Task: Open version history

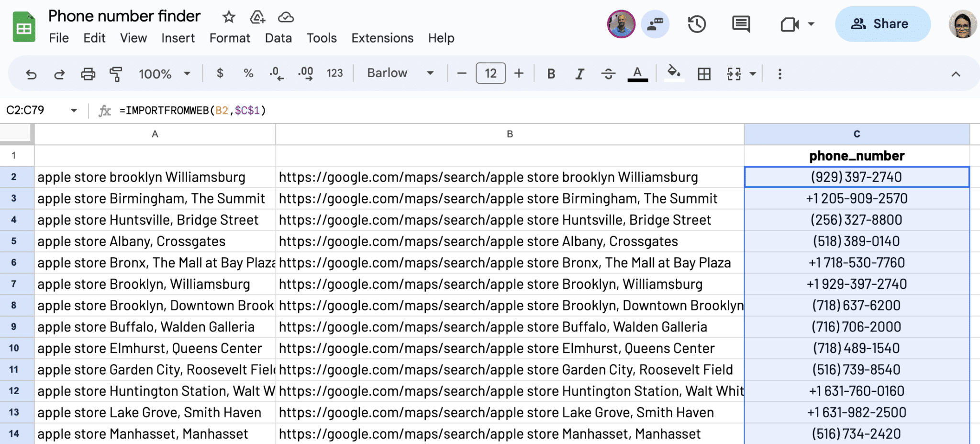Action: click(697, 23)
